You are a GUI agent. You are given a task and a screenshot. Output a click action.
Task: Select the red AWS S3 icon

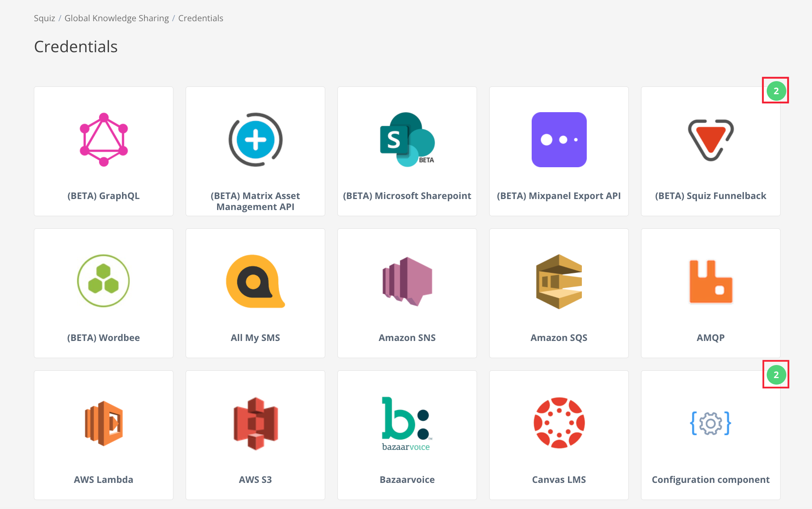coord(255,423)
